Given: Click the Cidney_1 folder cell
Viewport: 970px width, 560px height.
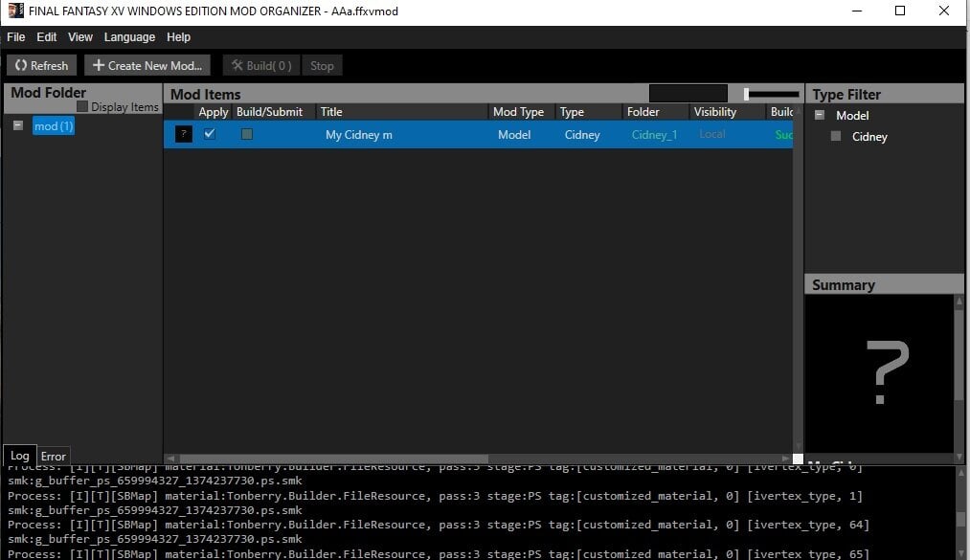Looking at the screenshot, I should pos(655,135).
